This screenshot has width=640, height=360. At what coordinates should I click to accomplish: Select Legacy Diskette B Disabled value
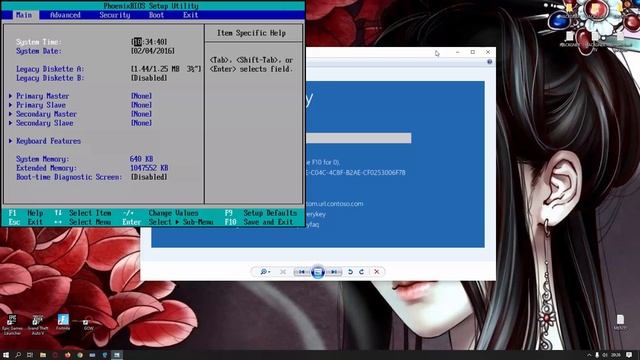coord(149,78)
